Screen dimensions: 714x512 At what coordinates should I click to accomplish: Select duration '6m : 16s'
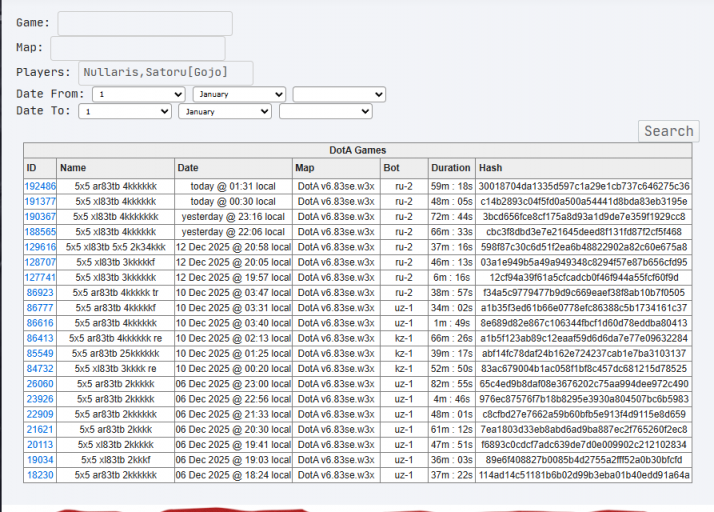tap(452, 277)
